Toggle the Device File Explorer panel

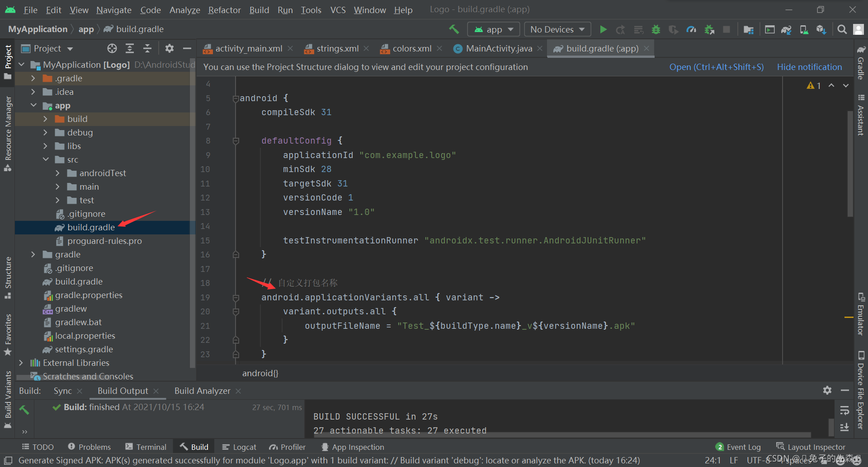tap(861, 390)
